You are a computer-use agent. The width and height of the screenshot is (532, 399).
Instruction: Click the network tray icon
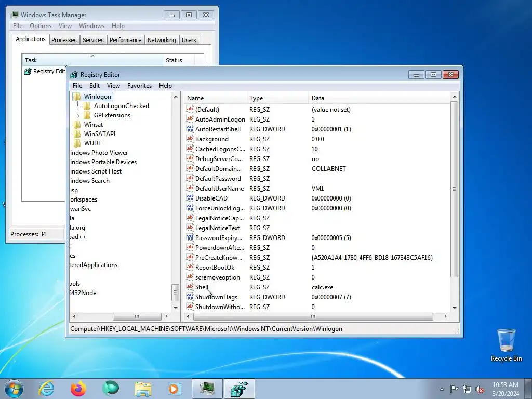pos(467,389)
